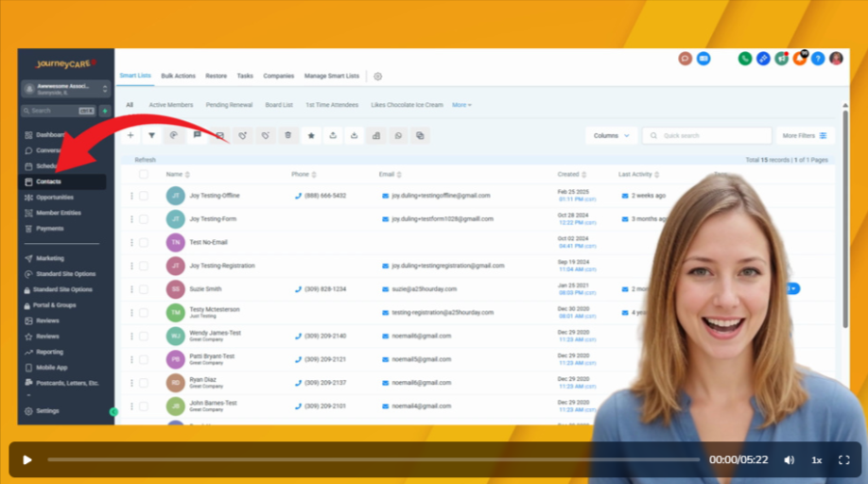Image resolution: width=868 pixels, height=484 pixels.
Task: Open the Columns dropdown
Action: tap(611, 136)
